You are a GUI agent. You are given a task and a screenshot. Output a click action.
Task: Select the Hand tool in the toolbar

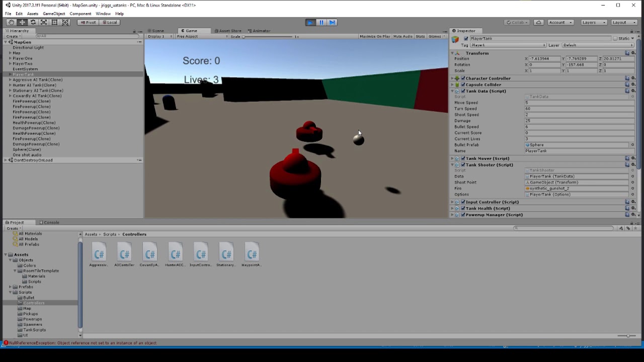click(x=11, y=22)
